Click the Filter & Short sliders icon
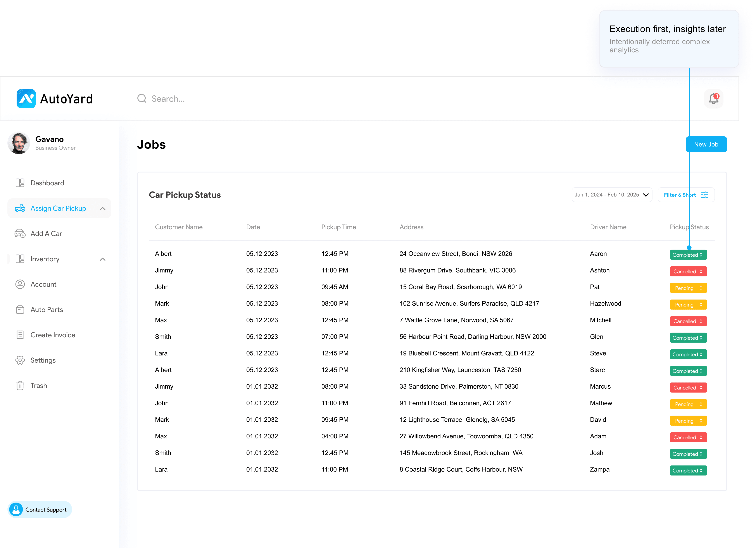Image resolution: width=756 pixels, height=548 pixels. click(x=704, y=195)
